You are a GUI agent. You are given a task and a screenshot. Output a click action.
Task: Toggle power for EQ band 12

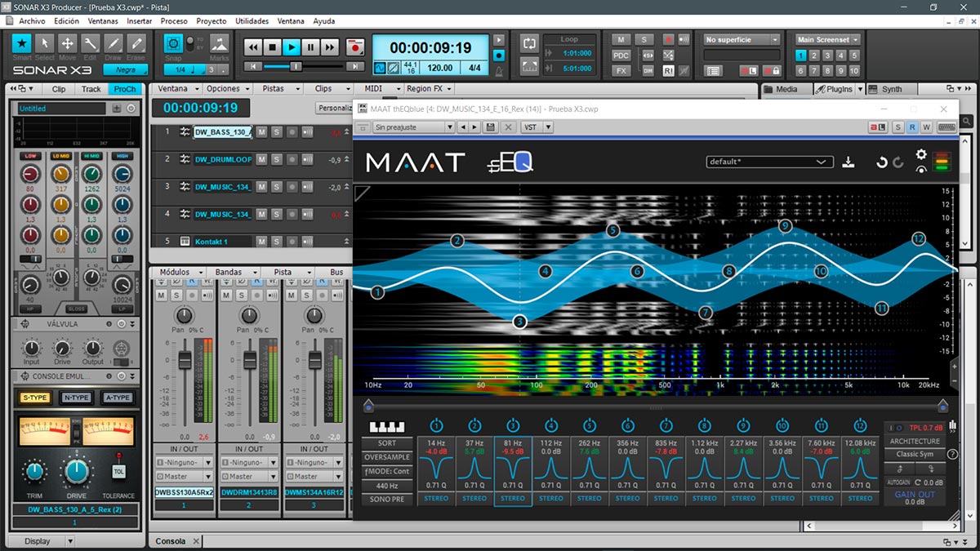click(859, 425)
